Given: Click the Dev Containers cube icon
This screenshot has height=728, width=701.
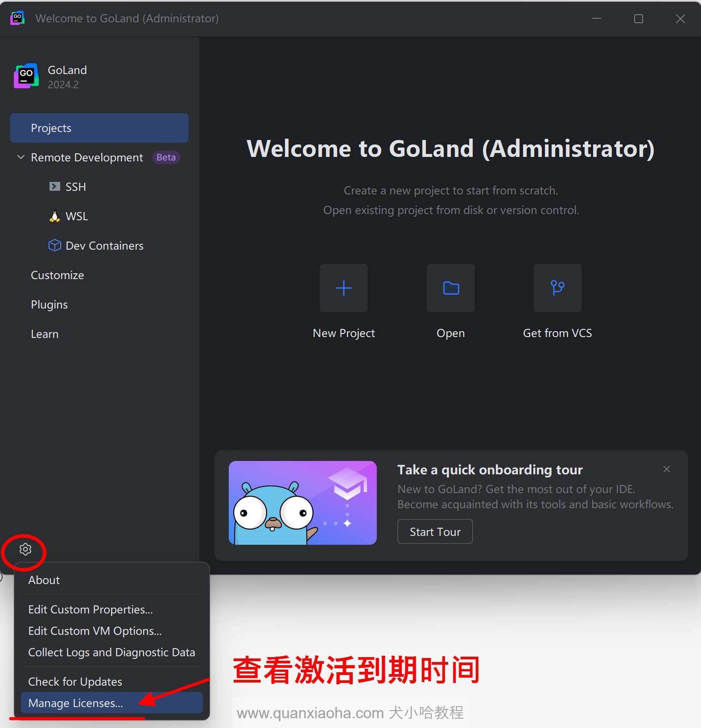Looking at the screenshot, I should coord(54,245).
